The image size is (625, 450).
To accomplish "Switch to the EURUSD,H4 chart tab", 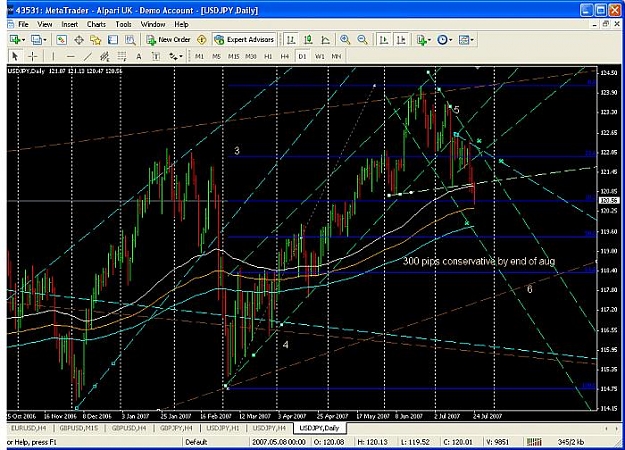I will click(28, 428).
